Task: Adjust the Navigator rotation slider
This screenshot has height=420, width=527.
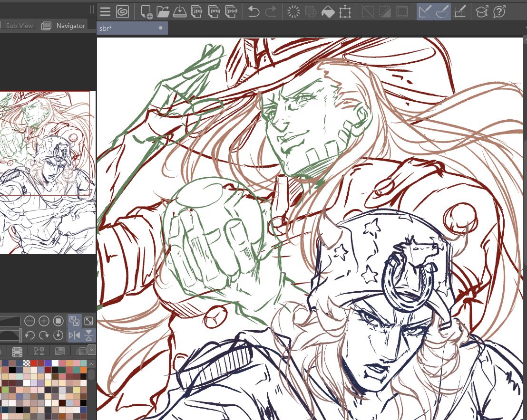Action: 10,335
